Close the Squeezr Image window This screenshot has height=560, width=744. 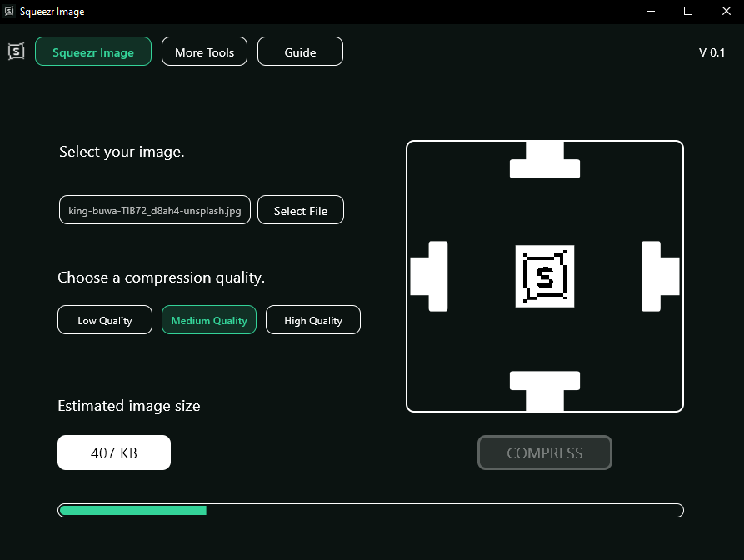click(x=726, y=11)
